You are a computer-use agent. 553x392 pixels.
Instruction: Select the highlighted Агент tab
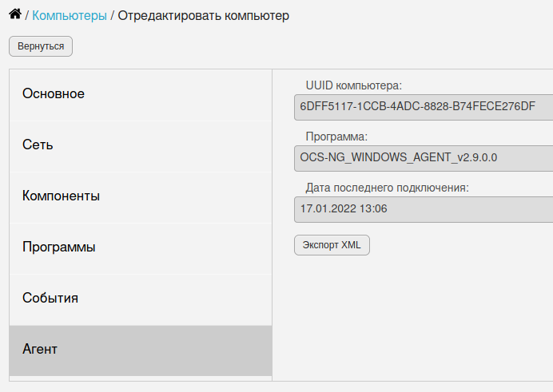click(141, 350)
